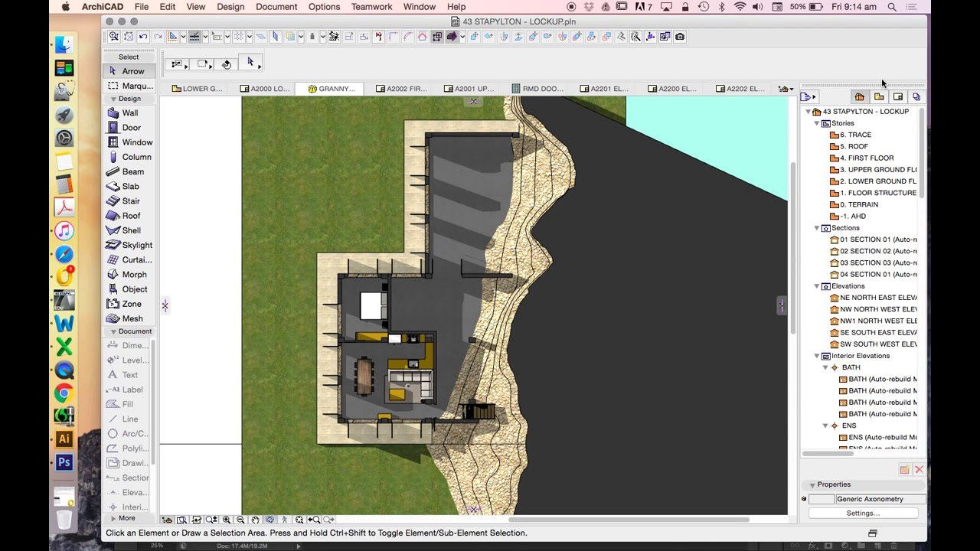Select the Column tool
The image size is (980, 551).
point(129,157)
